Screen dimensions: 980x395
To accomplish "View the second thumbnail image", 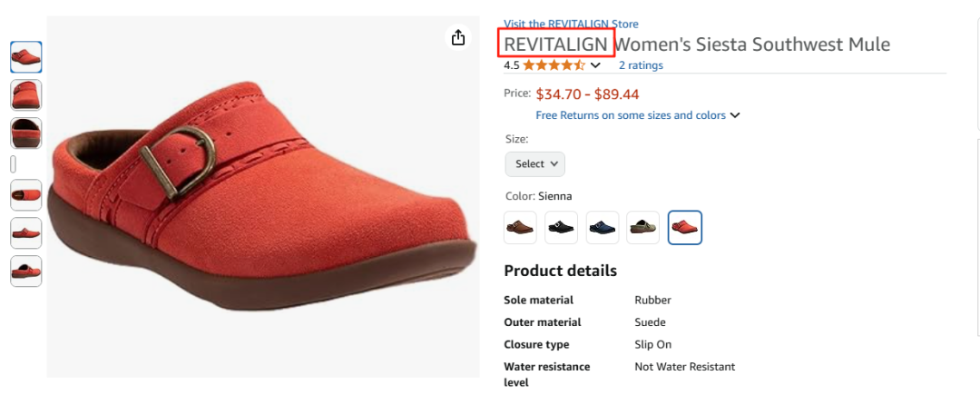I will click(x=25, y=94).
